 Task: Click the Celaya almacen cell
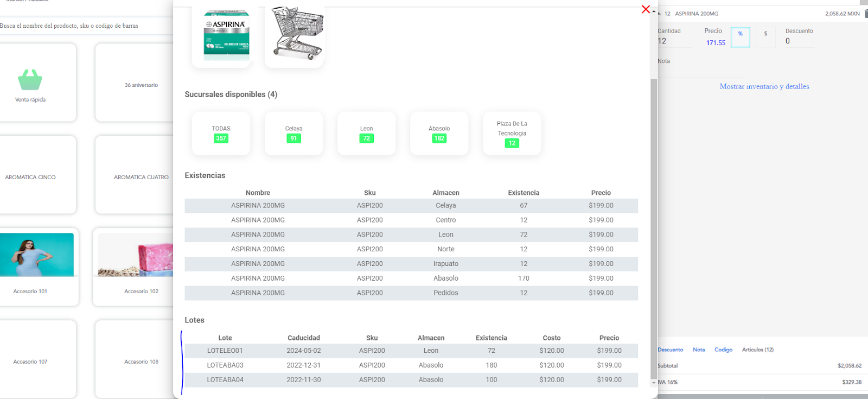[445, 206]
